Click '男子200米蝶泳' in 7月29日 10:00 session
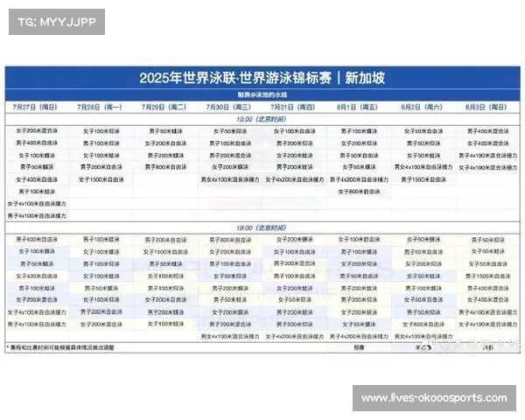Viewport: 525px width, 420px height. pos(165,156)
